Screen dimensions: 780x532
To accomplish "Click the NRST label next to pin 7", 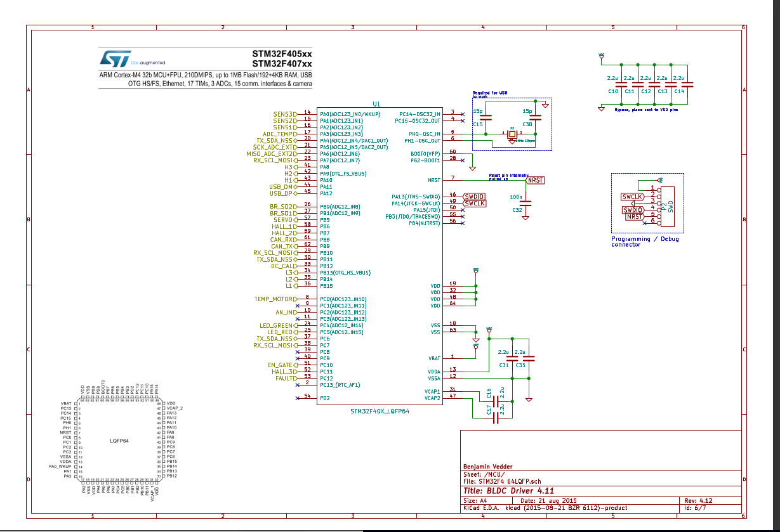I will pos(534,180).
